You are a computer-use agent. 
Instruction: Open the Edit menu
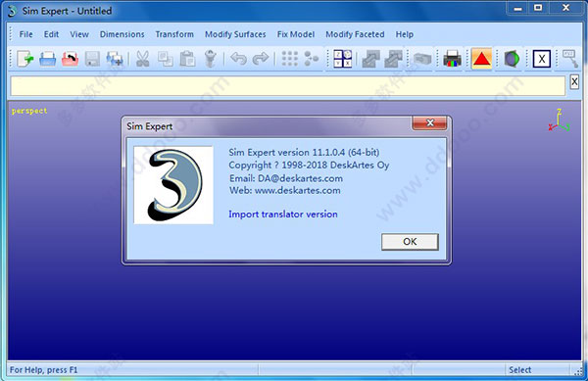click(x=51, y=34)
